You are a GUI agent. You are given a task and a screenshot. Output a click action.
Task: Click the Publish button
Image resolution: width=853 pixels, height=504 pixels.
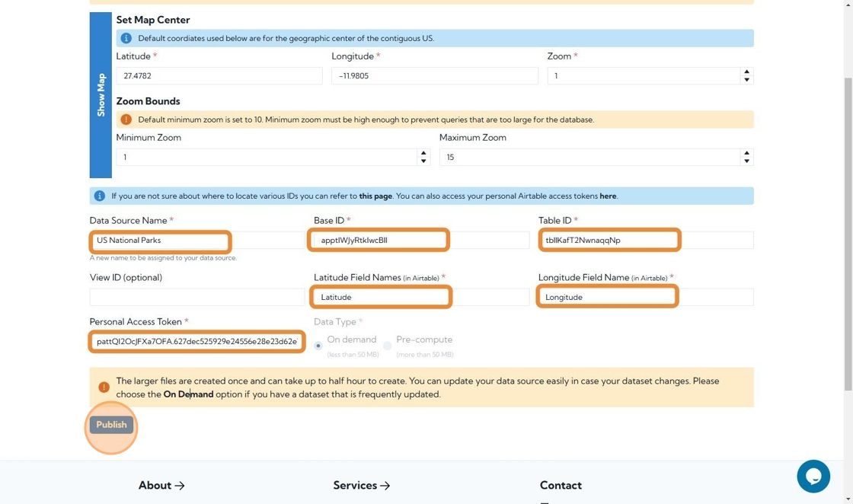tap(111, 425)
